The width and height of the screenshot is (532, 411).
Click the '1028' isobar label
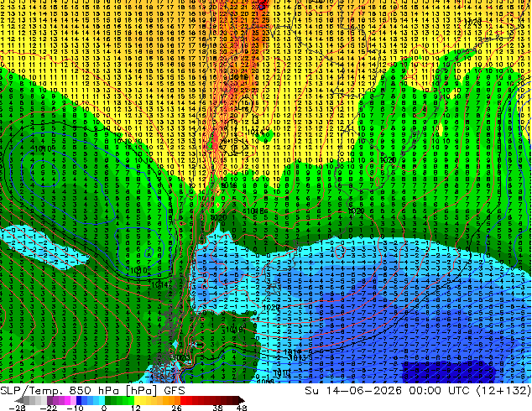click(x=472, y=21)
